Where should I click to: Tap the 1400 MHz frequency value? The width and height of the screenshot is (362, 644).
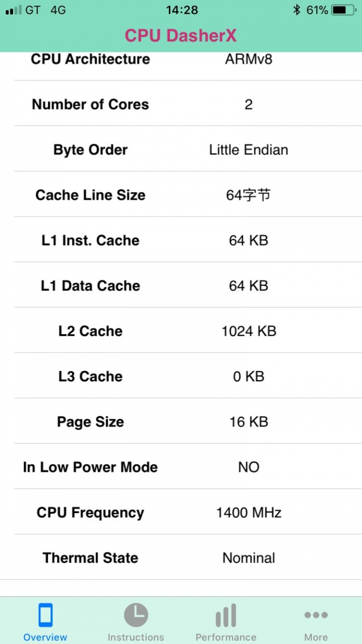[248, 513]
